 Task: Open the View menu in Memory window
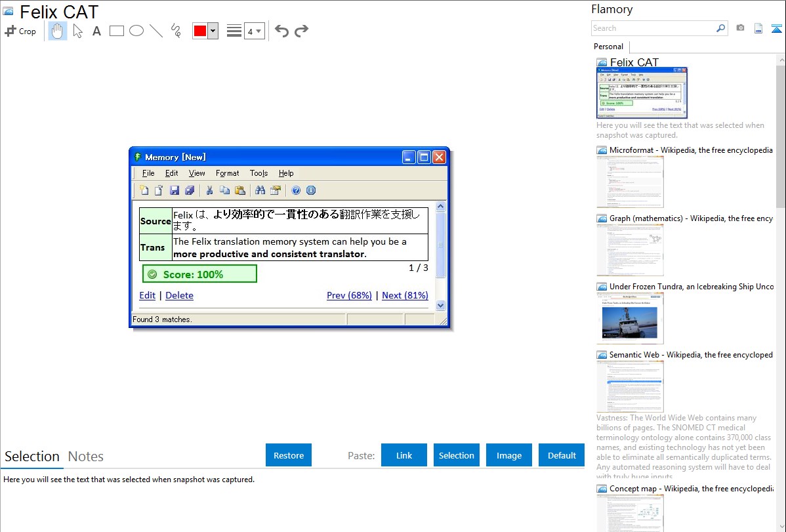[x=197, y=173]
